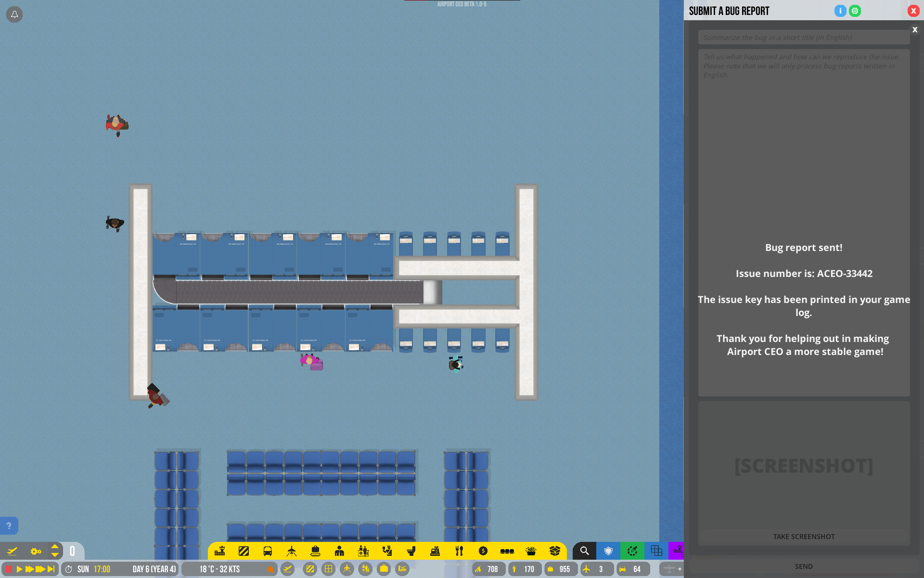The height and width of the screenshot is (578, 924).
Task: Toggle the hatched zone overlay button
Action: click(310, 569)
